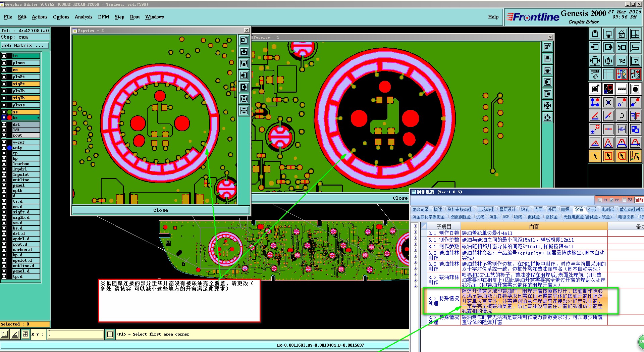Switch to the OSP tab
This screenshot has width=644, height=352.
[x=505, y=217]
